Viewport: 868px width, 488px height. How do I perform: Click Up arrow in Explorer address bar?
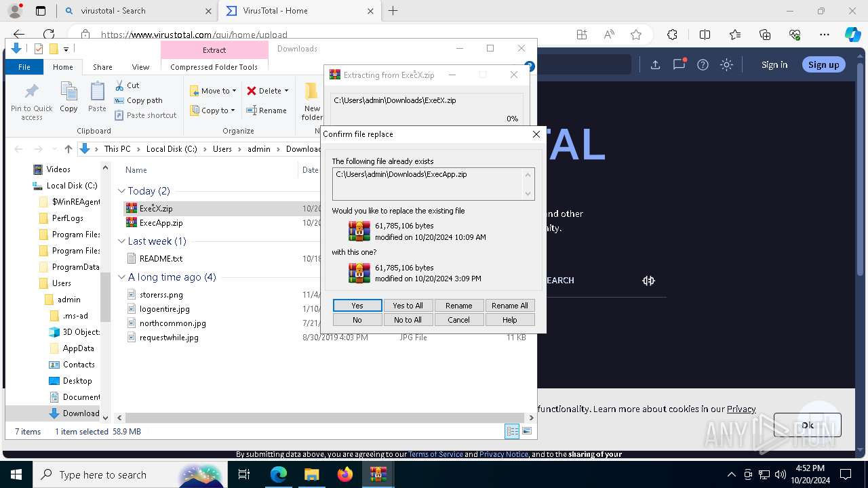[x=68, y=149]
